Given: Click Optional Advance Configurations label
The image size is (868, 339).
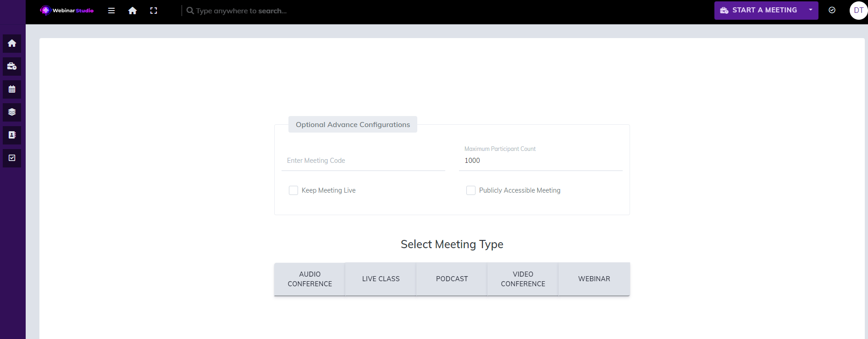Looking at the screenshot, I should [353, 124].
